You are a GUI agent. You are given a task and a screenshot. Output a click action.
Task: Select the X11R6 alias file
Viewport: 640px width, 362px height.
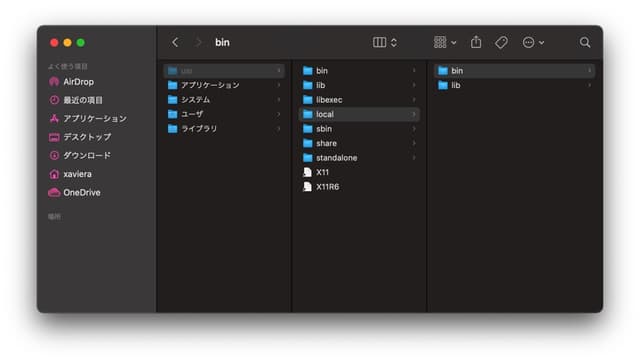pos(359,187)
